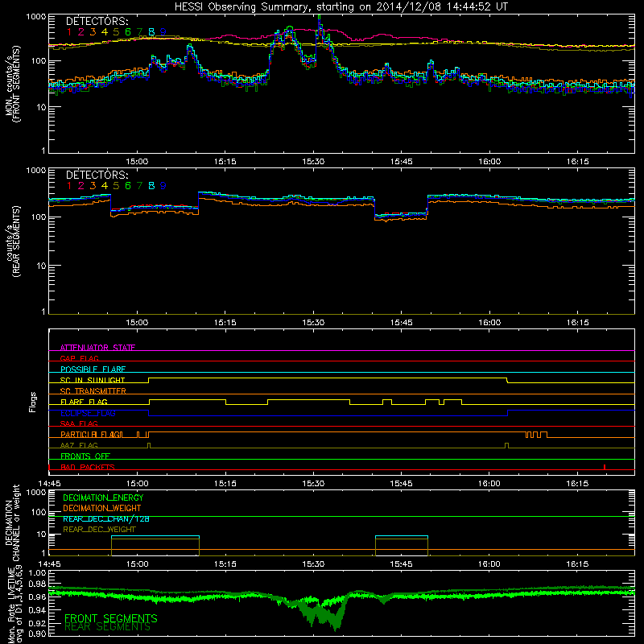
Task: Select detector 1 in rear segments legend
Action: pos(69,186)
